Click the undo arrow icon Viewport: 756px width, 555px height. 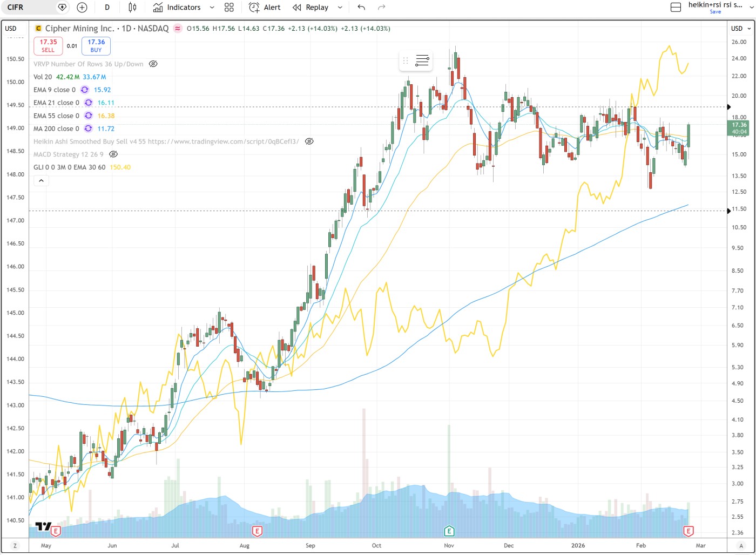pos(361,8)
